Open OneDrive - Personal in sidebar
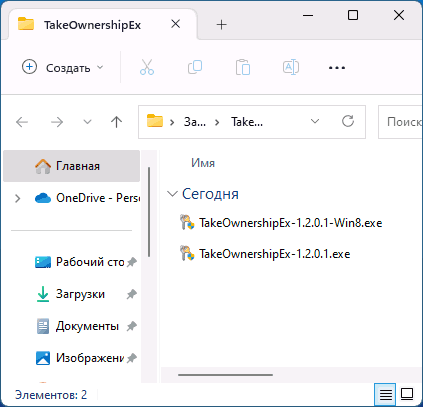423x407 pixels. pyautogui.click(x=87, y=198)
